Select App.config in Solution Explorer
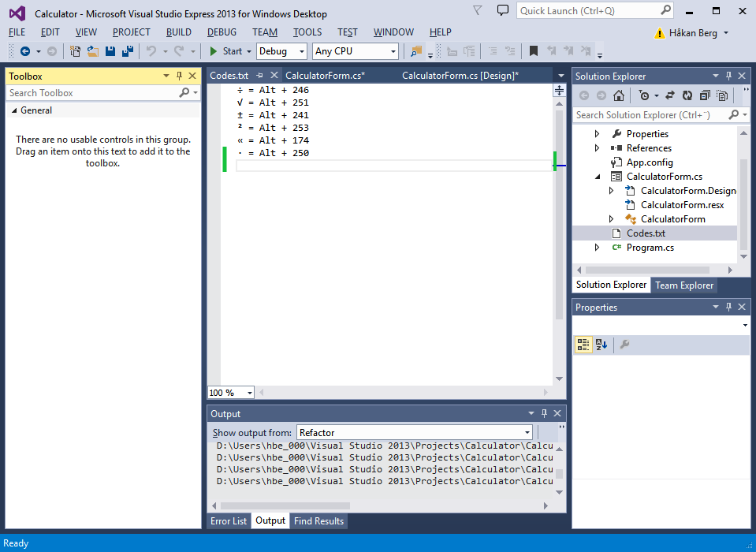 (x=650, y=162)
